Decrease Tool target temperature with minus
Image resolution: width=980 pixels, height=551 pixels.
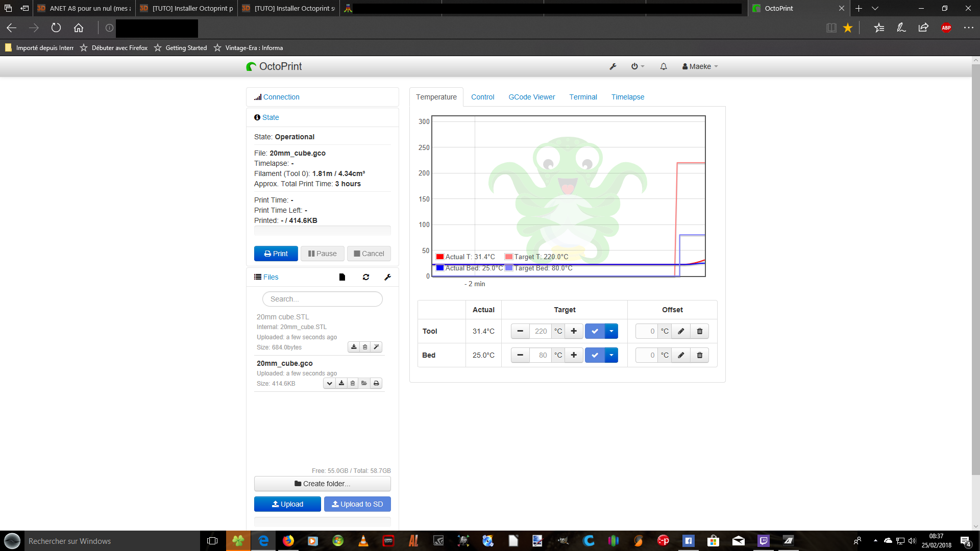point(520,331)
